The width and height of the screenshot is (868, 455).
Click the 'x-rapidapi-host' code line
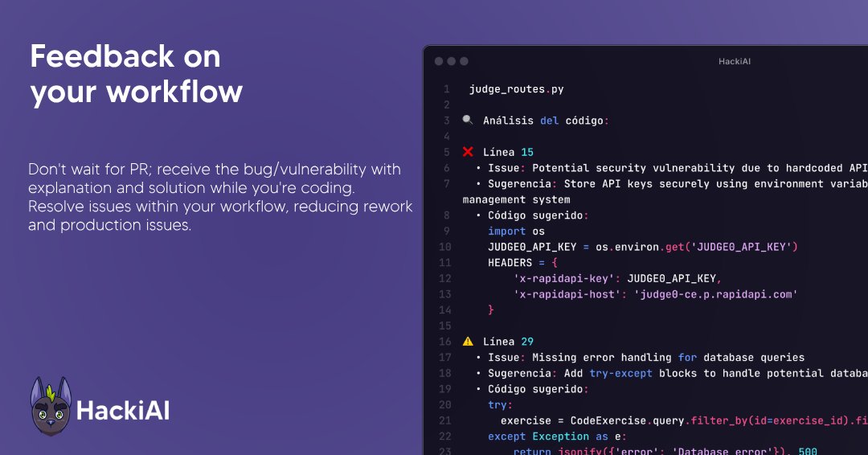click(656, 294)
